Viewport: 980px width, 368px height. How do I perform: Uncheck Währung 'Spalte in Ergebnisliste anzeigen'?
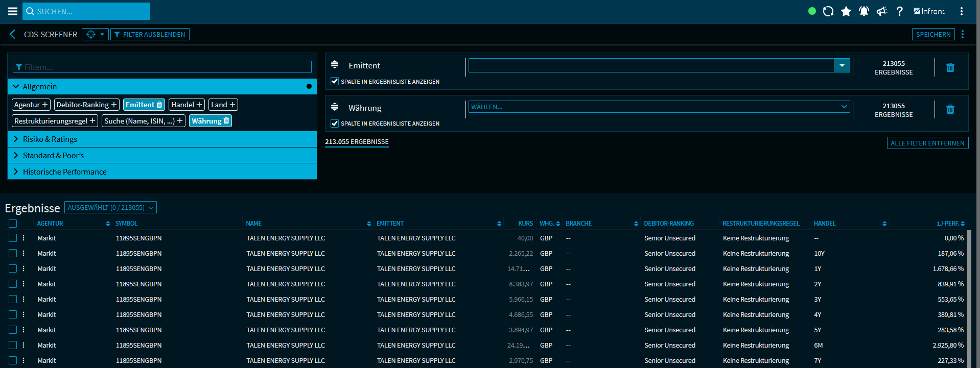pyautogui.click(x=335, y=124)
